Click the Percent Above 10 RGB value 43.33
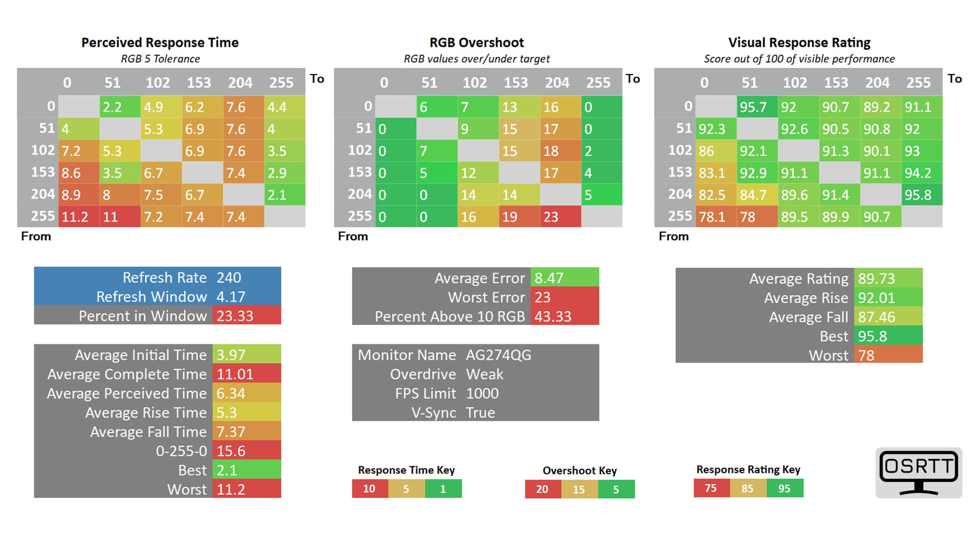The image size is (980, 551). [x=553, y=316]
